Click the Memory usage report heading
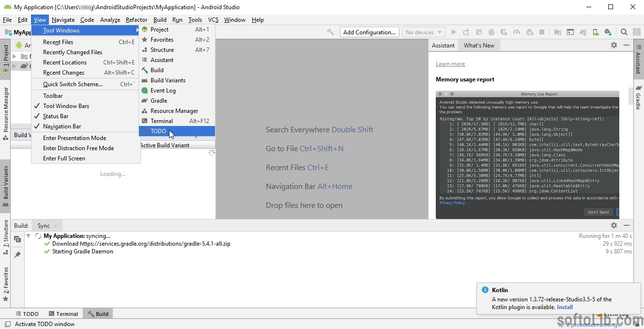644x329 pixels. click(465, 79)
